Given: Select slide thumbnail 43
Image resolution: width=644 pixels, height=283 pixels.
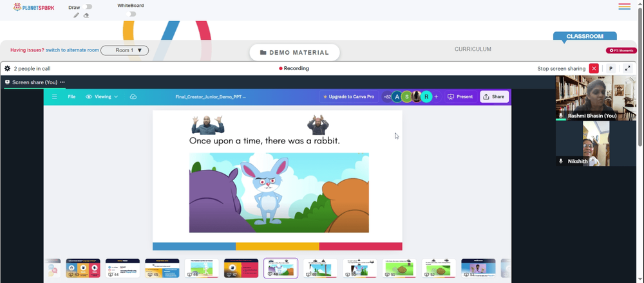Looking at the screenshot, I should click(x=83, y=268).
